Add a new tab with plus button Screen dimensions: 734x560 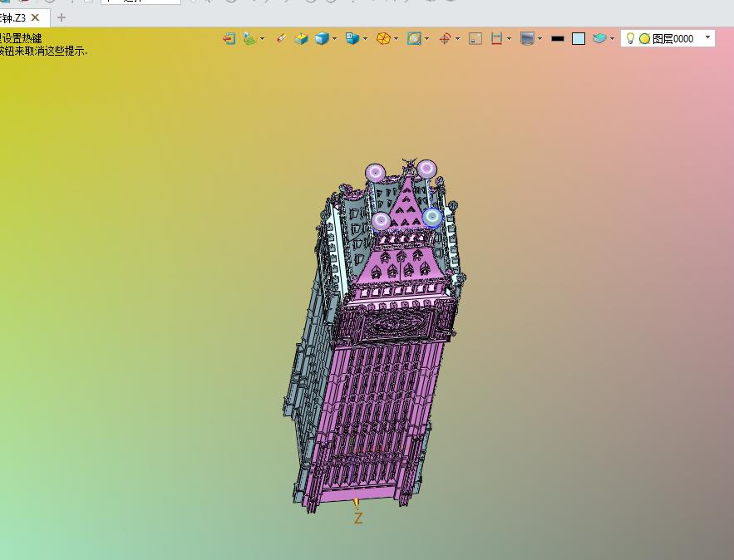(62, 17)
